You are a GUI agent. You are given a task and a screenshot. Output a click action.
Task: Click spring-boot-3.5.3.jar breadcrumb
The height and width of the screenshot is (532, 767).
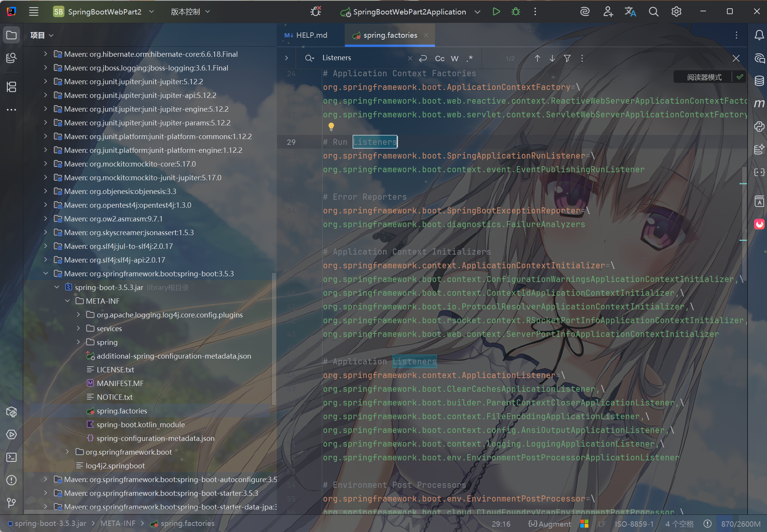pos(47,524)
